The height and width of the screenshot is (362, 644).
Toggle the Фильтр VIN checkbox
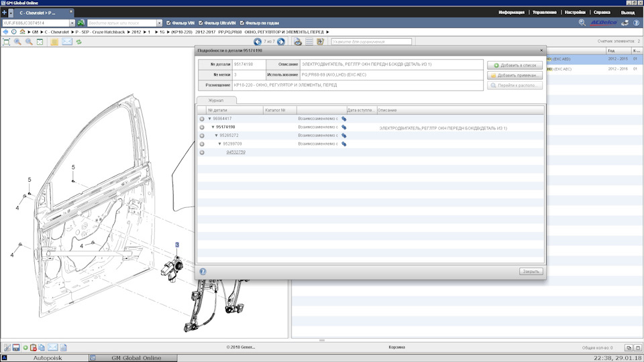168,23
